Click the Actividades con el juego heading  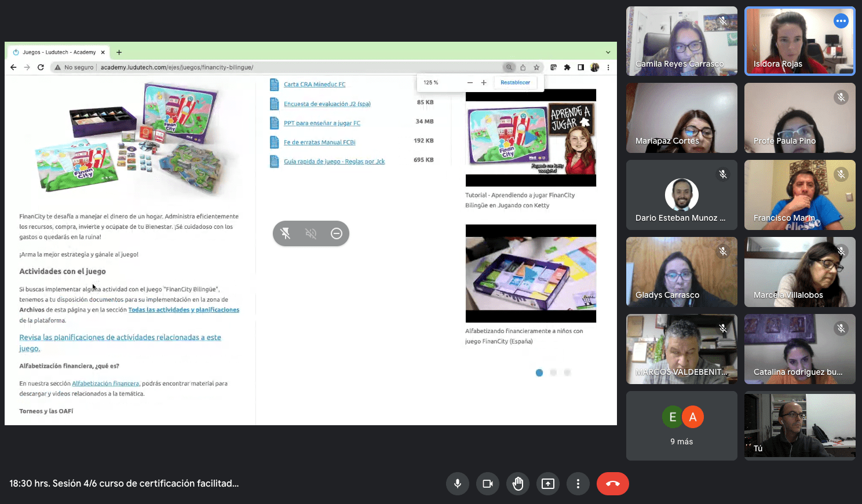[x=63, y=271]
